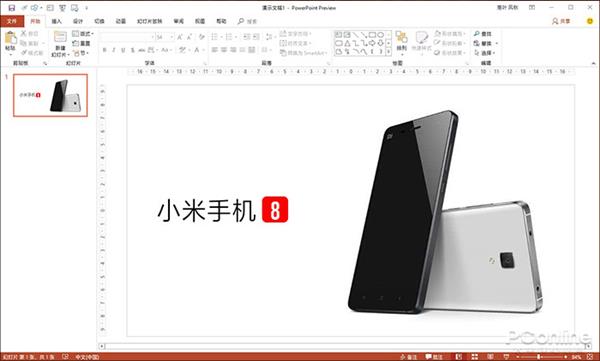Adjust the zoom slider in status bar
The height and width of the screenshot is (361, 600).
click(x=539, y=357)
